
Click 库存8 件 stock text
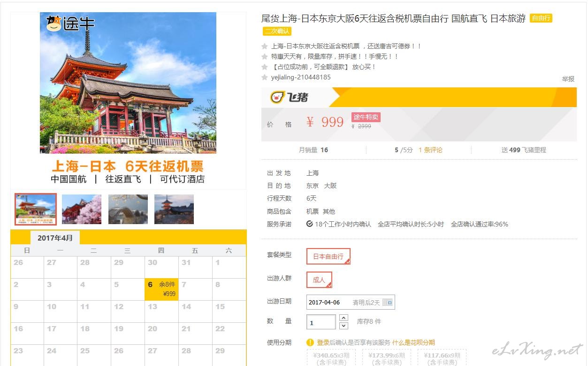(x=369, y=321)
